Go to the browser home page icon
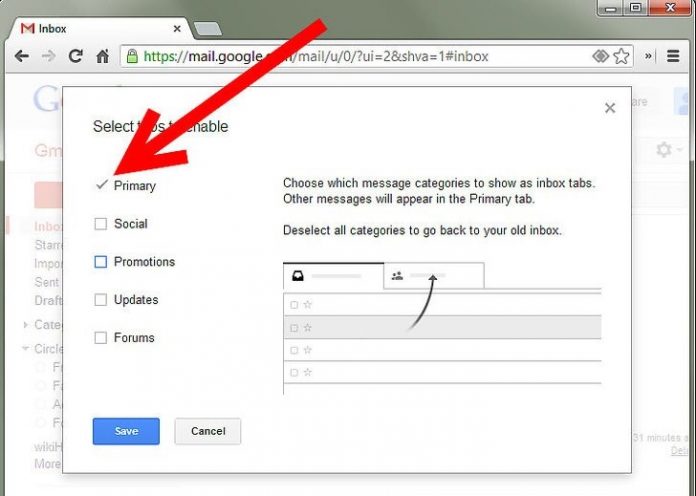The width and height of the screenshot is (696, 496). click(102, 57)
